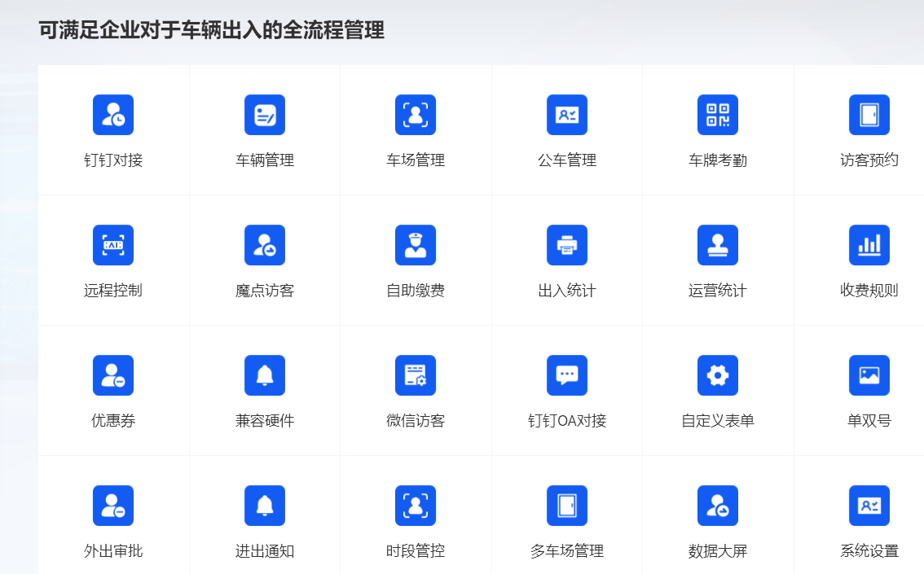
Task: Open the 优惠券 text label
Action: point(113,421)
